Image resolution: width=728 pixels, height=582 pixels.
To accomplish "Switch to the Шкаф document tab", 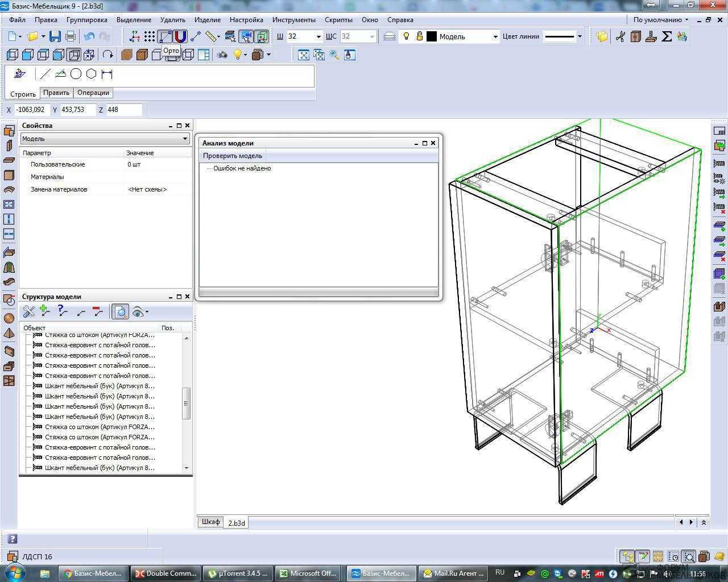I will [210, 522].
